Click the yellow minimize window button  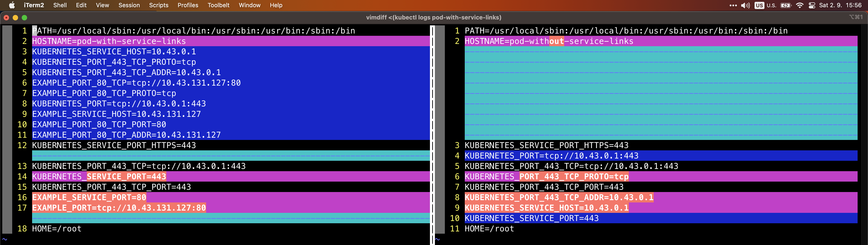[x=15, y=17]
